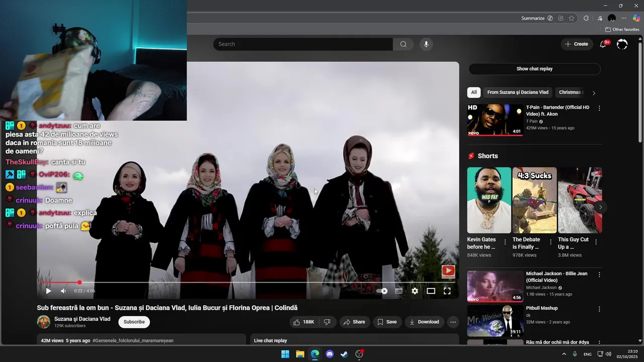Open This Guy Cut Up short
The height and width of the screenshot is (362, 644).
[580, 200]
